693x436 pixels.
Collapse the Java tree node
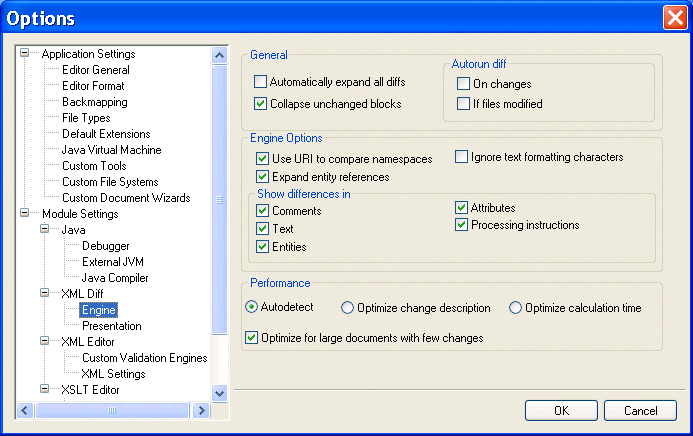coord(45,230)
